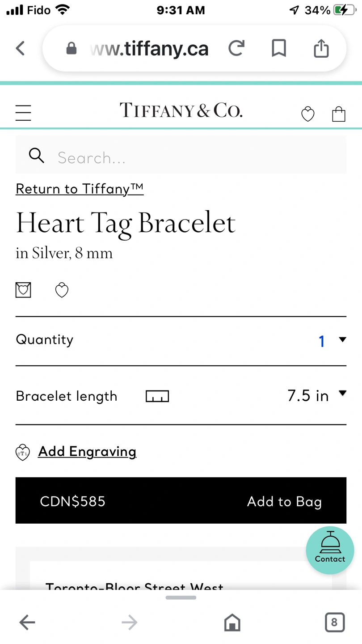This screenshot has height=644, width=362.
Task: Open the bracelet size guide ruler icon
Action: click(157, 396)
